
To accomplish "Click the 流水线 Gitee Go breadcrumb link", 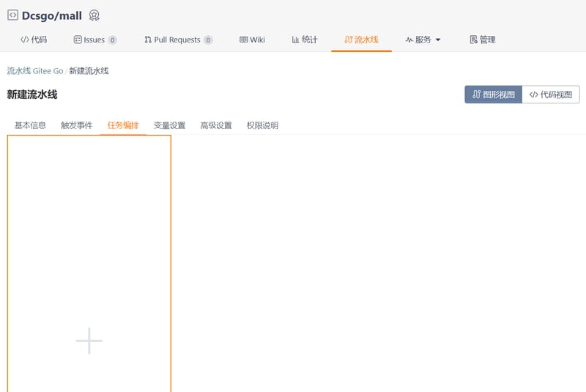I will [x=35, y=70].
